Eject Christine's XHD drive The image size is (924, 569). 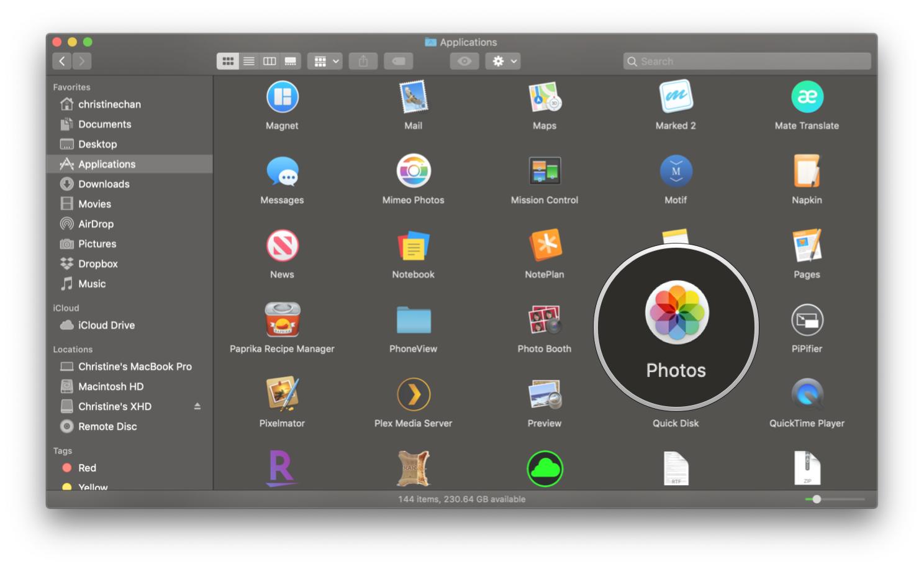[197, 406]
